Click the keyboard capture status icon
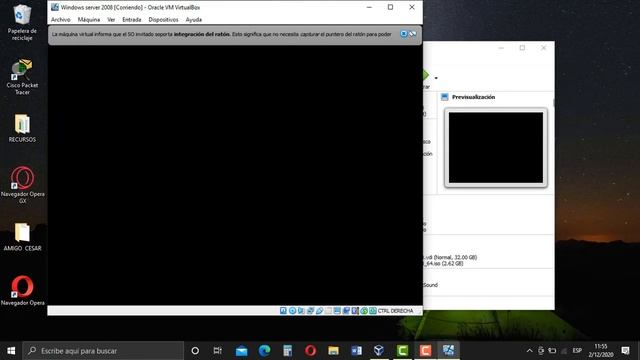 [x=373, y=311]
